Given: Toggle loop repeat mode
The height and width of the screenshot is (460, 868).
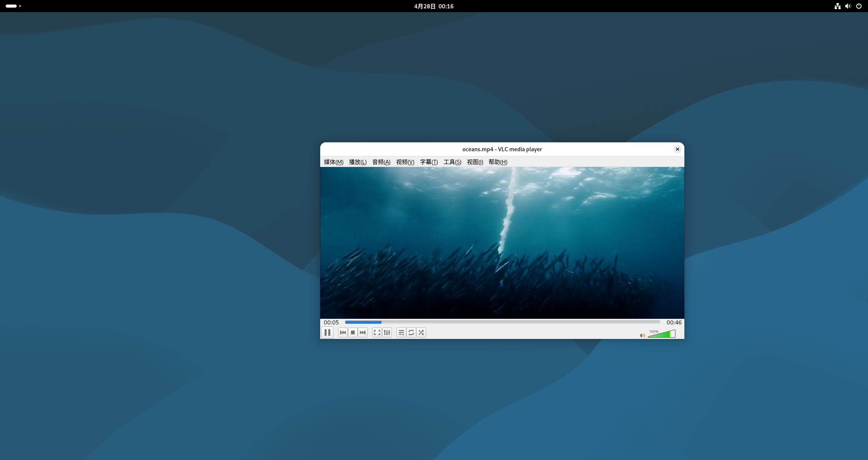Looking at the screenshot, I should [x=411, y=332].
